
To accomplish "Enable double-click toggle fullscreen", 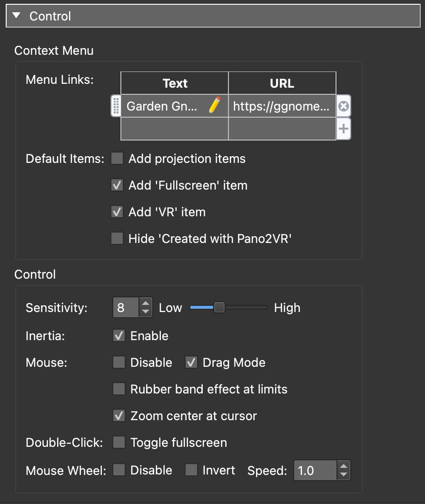I will tap(117, 442).
